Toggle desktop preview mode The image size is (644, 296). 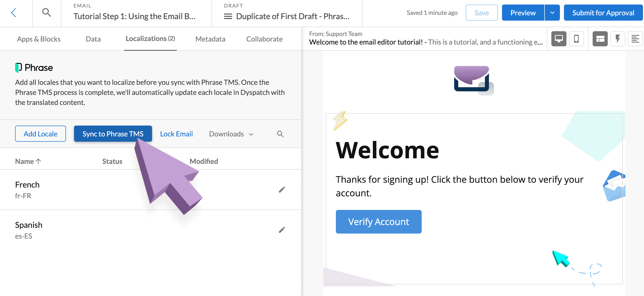click(x=559, y=39)
